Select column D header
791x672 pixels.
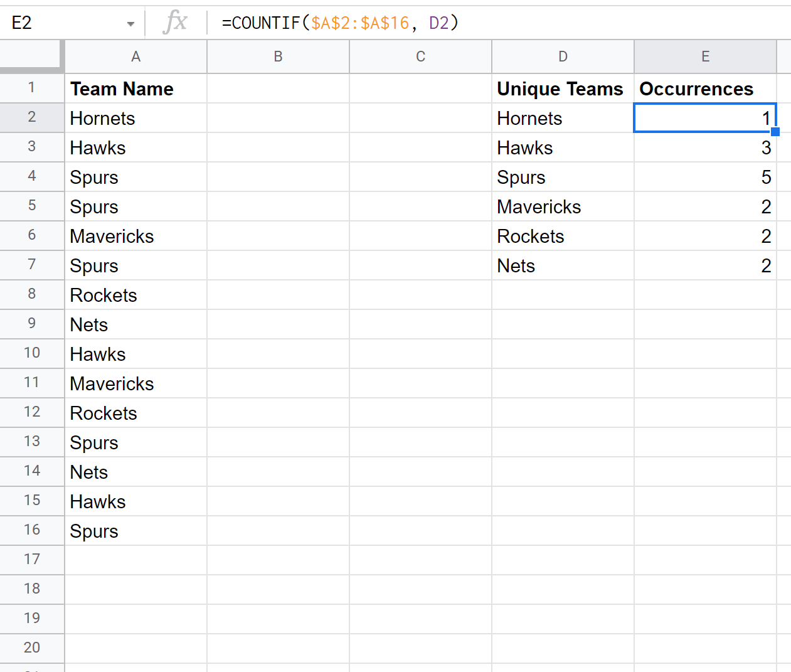[563, 56]
